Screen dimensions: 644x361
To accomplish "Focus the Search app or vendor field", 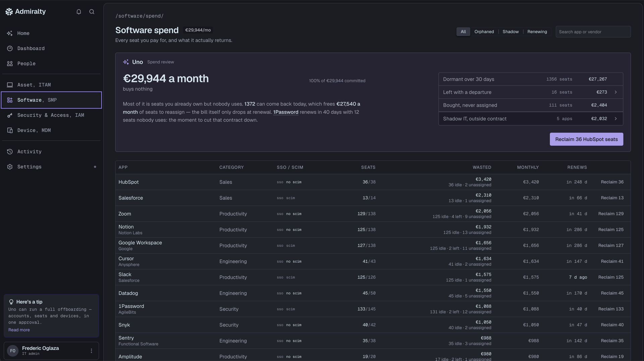I will (x=593, y=32).
